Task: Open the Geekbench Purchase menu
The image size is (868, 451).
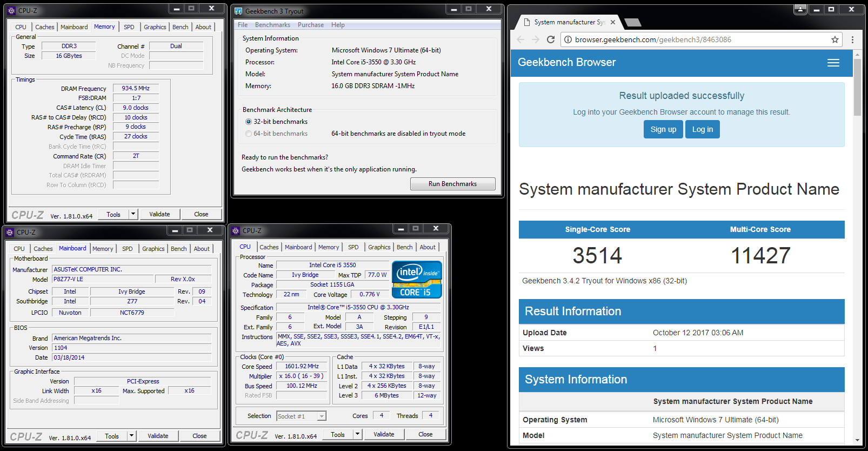Action: (311, 25)
